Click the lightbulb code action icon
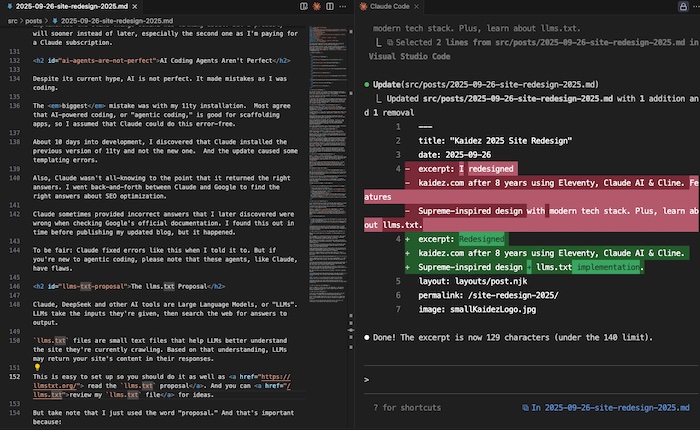This screenshot has height=430, width=700. (36, 366)
